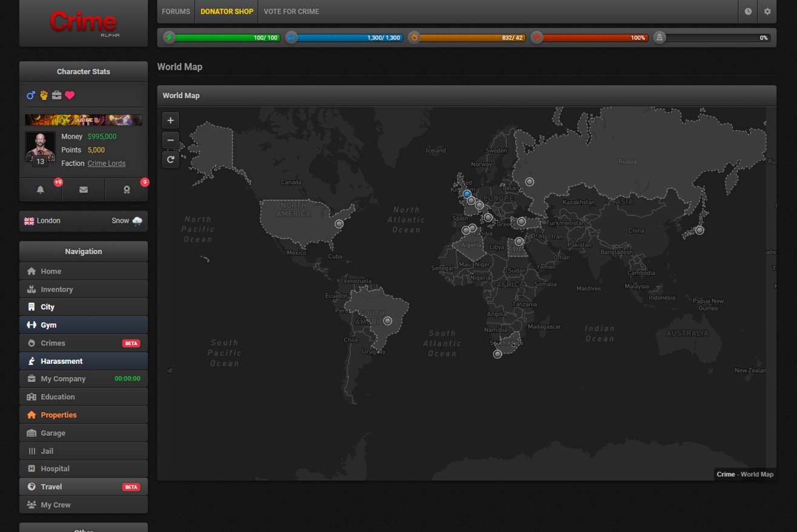797x532 pixels.
Task: Select the Japan city marker on map
Action: pyautogui.click(x=699, y=230)
